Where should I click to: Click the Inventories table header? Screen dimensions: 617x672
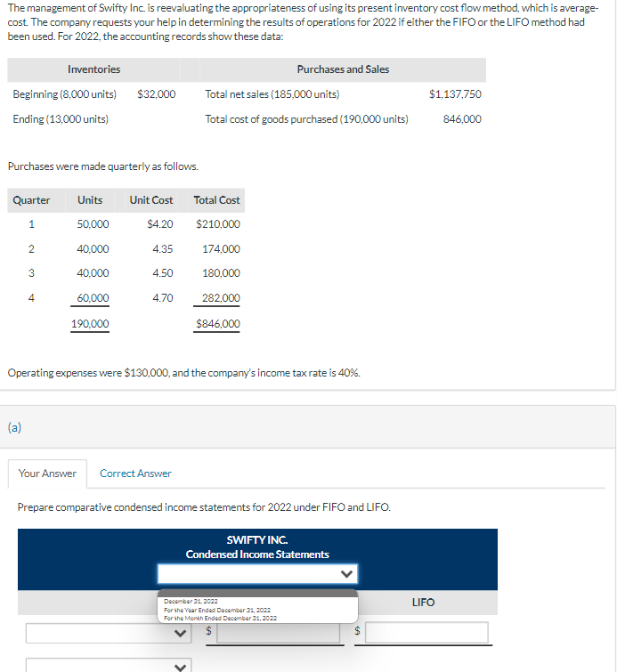tap(93, 69)
